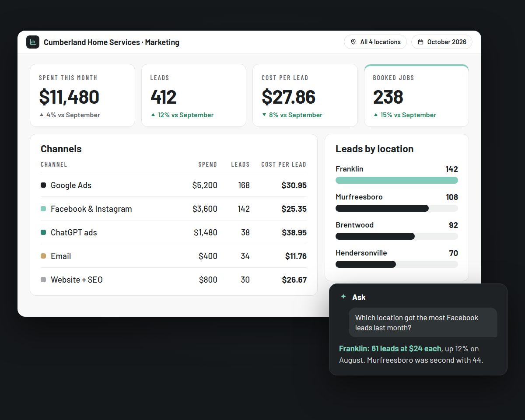Click the Email channel color swatch

coord(43,256)
